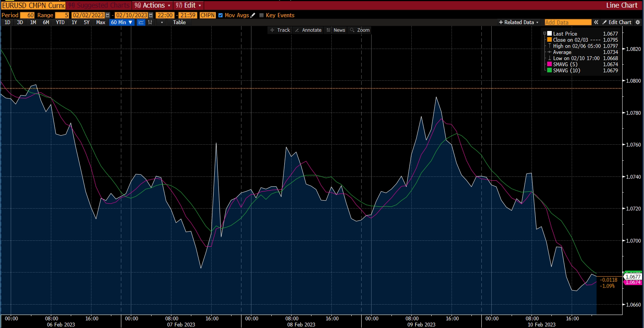Click the double-chevron collapse panel icon

pos(596,22)
